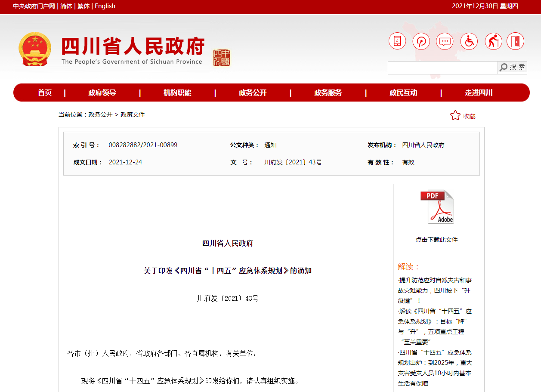Screen dimensions: 541x392
Task: Open the message bubble feedback icon
Action: point(445,41)
